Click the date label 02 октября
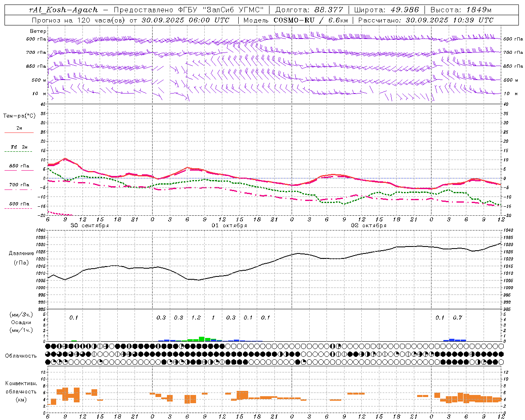Viewport: 525px width, 420px height. coord(369,226)
